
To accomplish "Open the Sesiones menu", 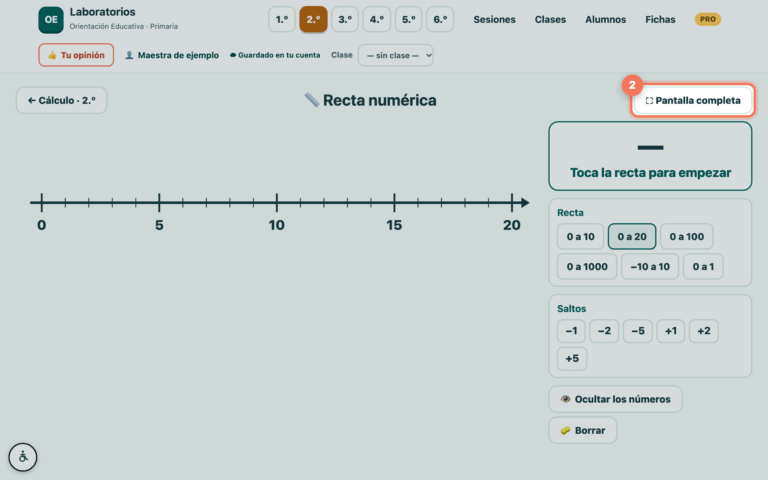I will tap(494, 20).
